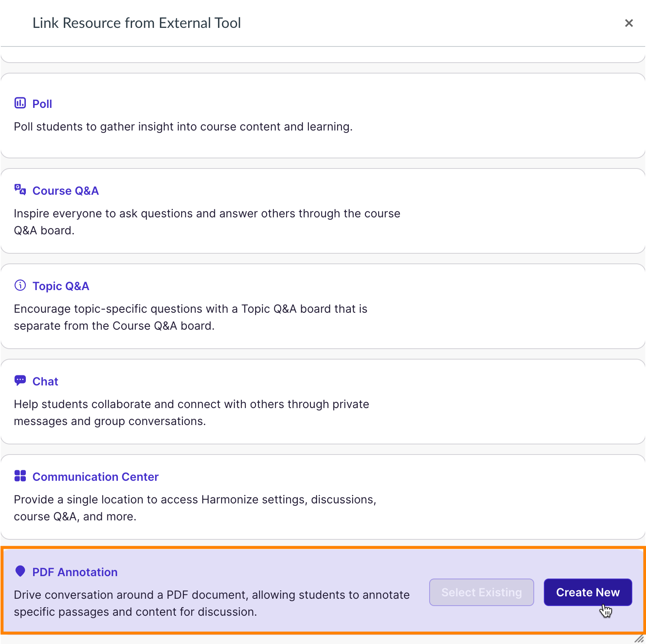Open the Course Q&A link

click(x=66, y=190)
